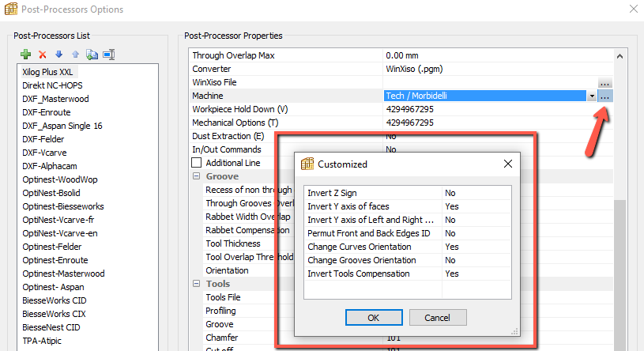Select BiesseWorks CID post-processor
This screenshot has height=351, width=644.
(x=55, y=300)
